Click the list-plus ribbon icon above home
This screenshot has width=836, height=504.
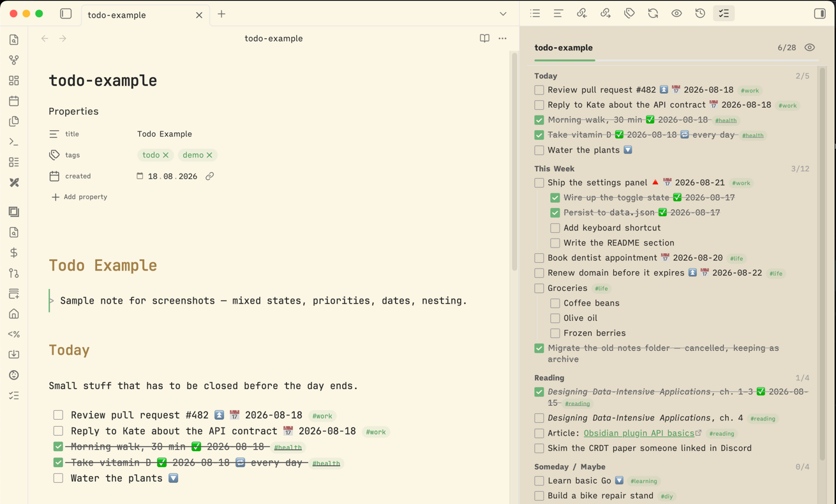[14, 293]
